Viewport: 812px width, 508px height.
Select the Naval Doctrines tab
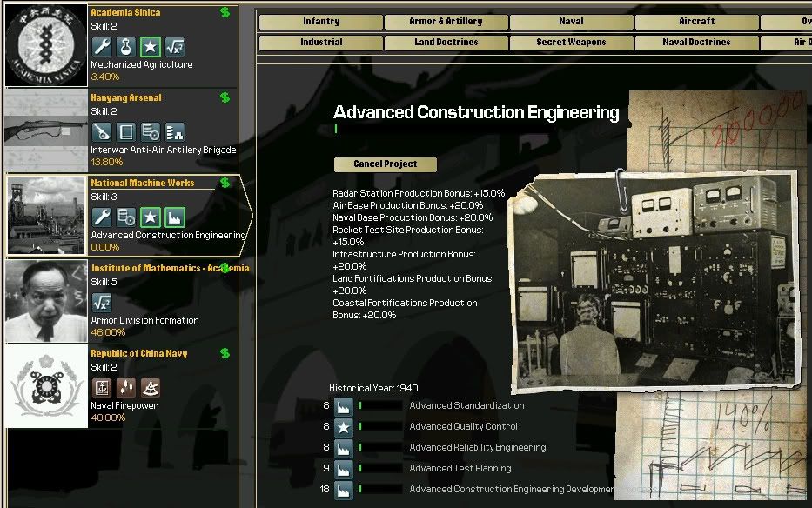(696, 42)
